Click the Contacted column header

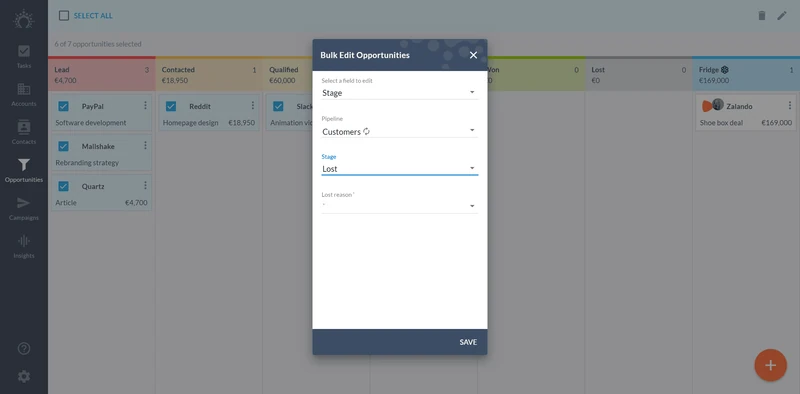209,75
